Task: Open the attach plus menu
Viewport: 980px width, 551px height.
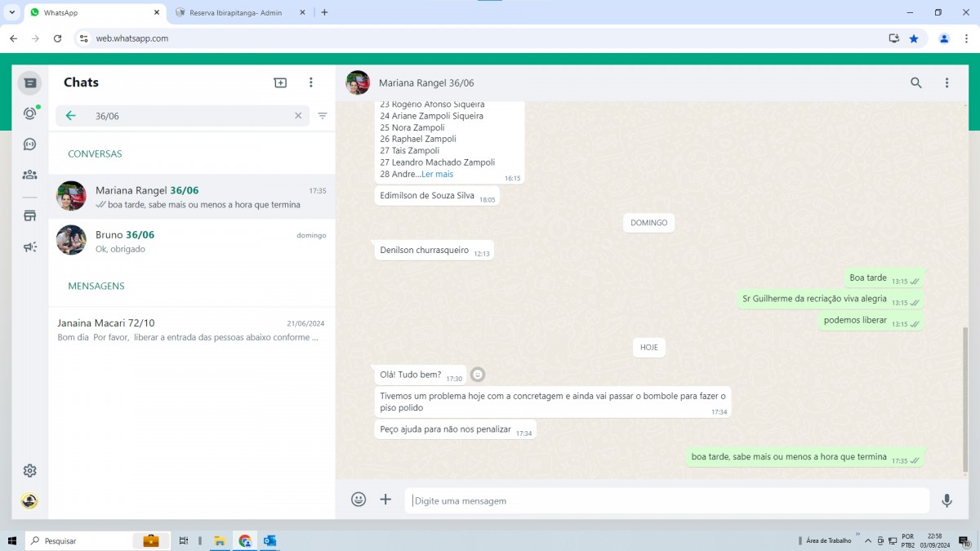Action: [x=385, y=500]
